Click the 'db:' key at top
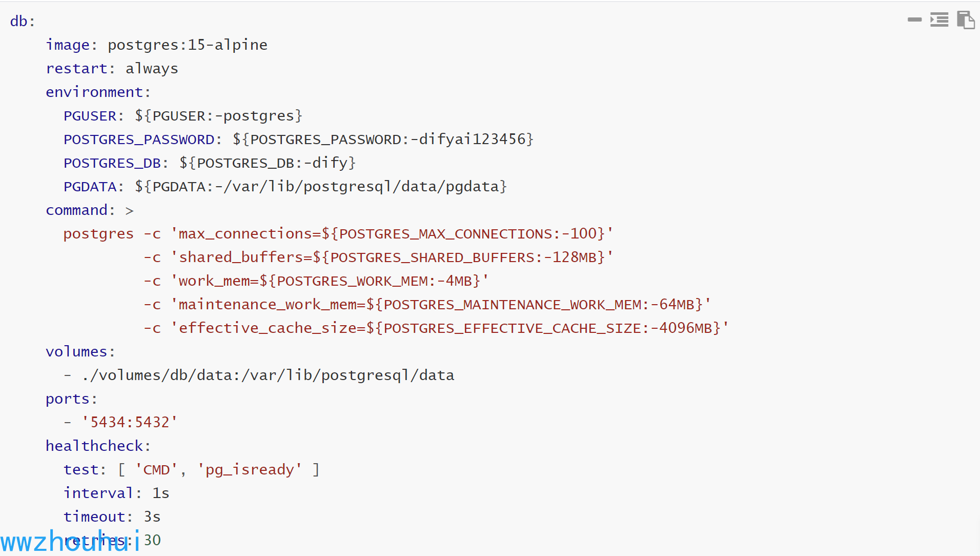This screenshot has height=556, width=980. tap(23, 21)
